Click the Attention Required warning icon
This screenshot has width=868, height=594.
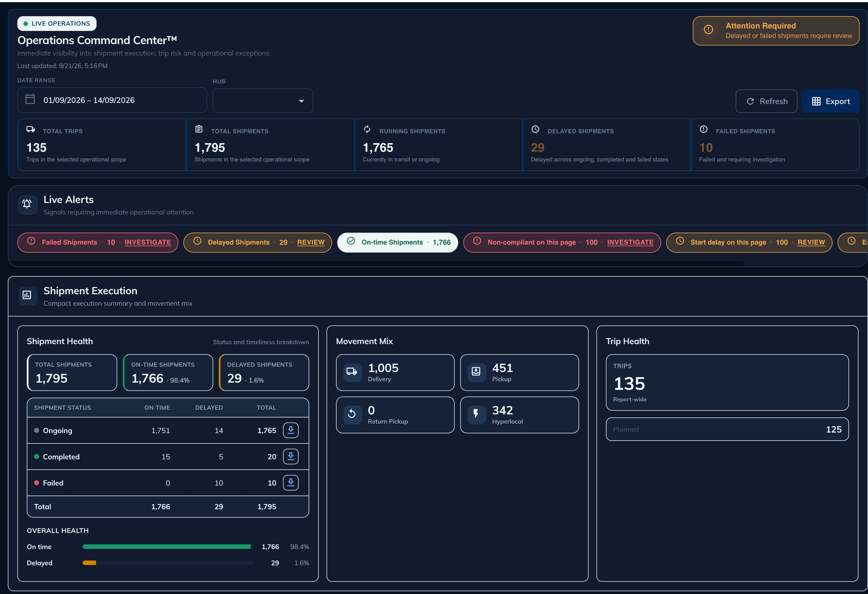click(x=708, y=30)
